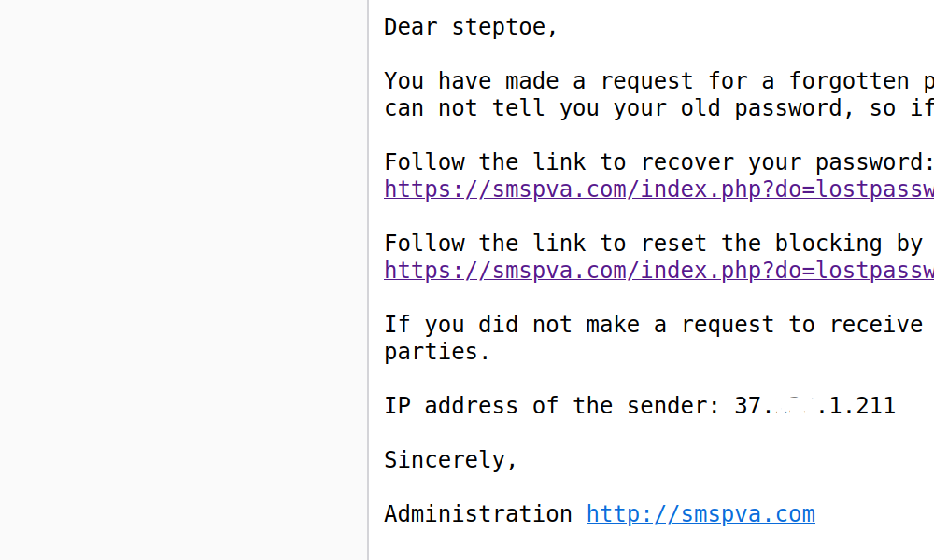The height and width of the screenshot is (560, 934).
Task: Click the line 'You have made a request'
Action: point(658,81)
